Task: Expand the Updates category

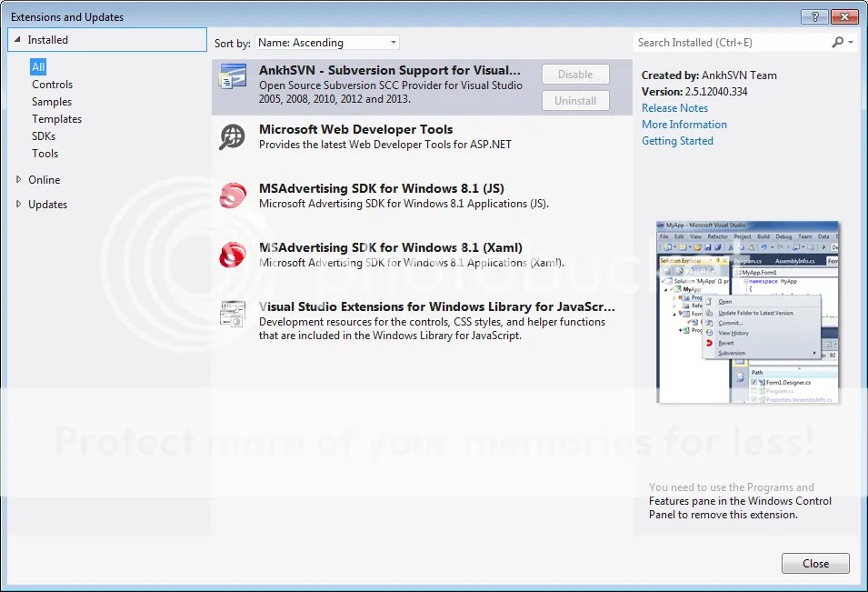Action: pos(18,204)
